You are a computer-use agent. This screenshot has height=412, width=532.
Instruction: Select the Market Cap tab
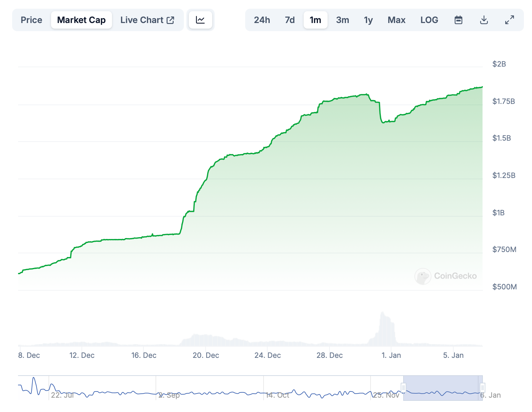point(81,20)
